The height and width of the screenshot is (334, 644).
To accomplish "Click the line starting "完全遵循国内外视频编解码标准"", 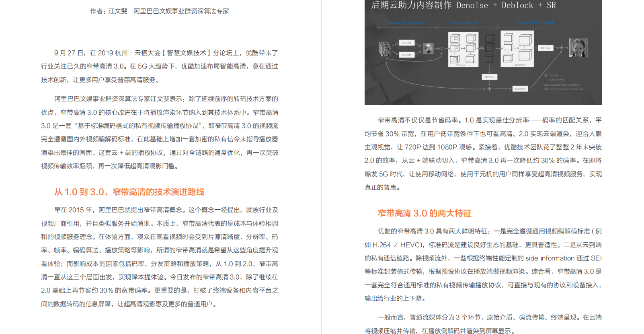I will 160,139.
